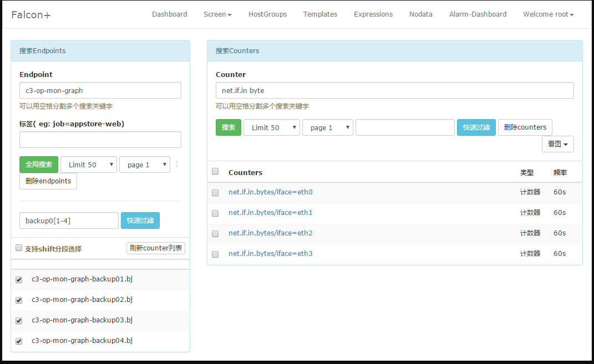Image resolution: width=594 pixels, height=364 pixels.
Task: Open the counters page 1 dropdown
Action: tap(328, 127)
